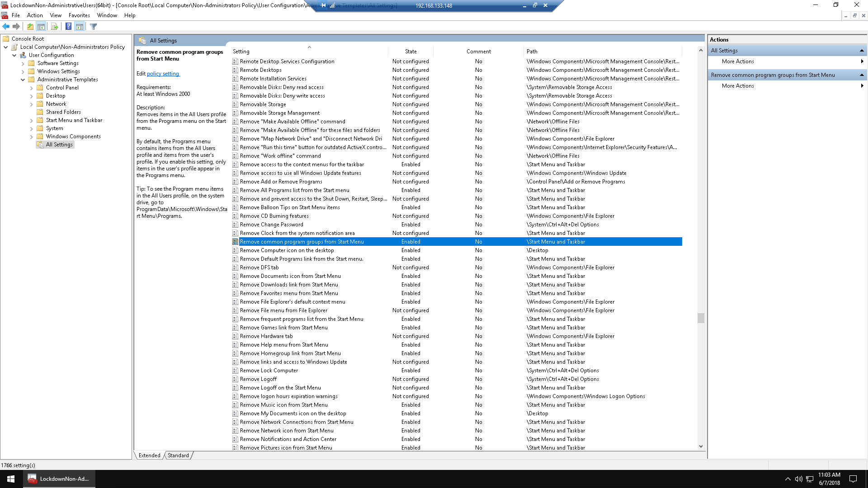Click the Filter funnel toolbar icon
Screen dimensions: 868x488
click(x=94, y=27)
